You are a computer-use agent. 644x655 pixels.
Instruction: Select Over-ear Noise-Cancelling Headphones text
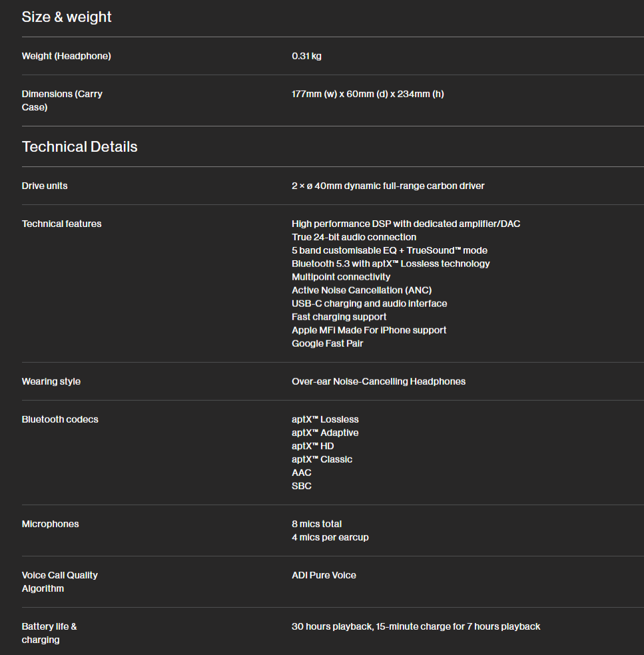pos(378,381)
